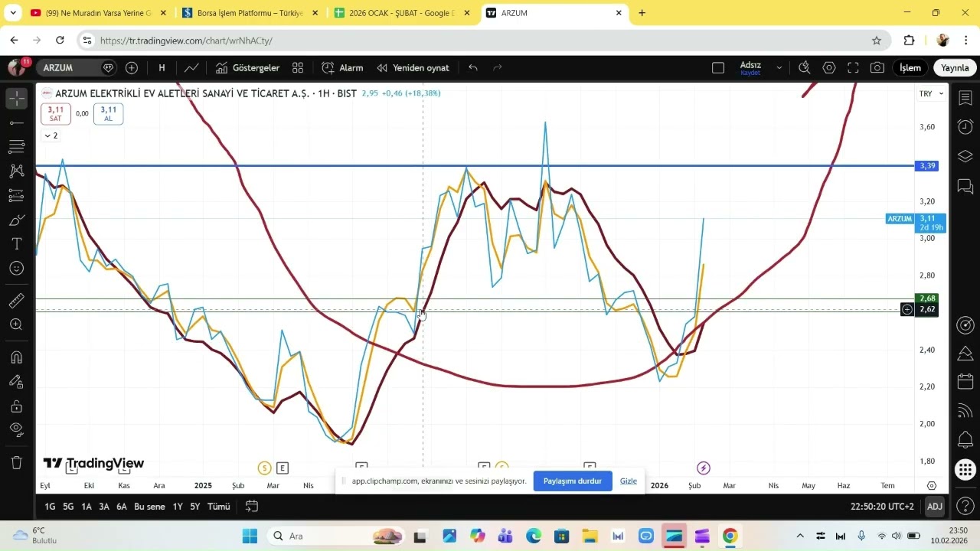Open the patterns tool in left sidebar

pos(16,171)
